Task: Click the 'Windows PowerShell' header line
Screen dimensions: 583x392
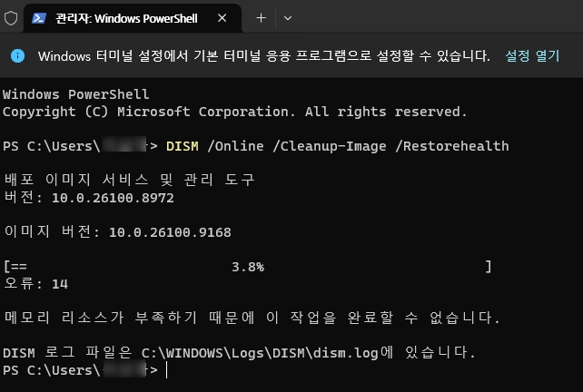Action: tap(76, 94)
